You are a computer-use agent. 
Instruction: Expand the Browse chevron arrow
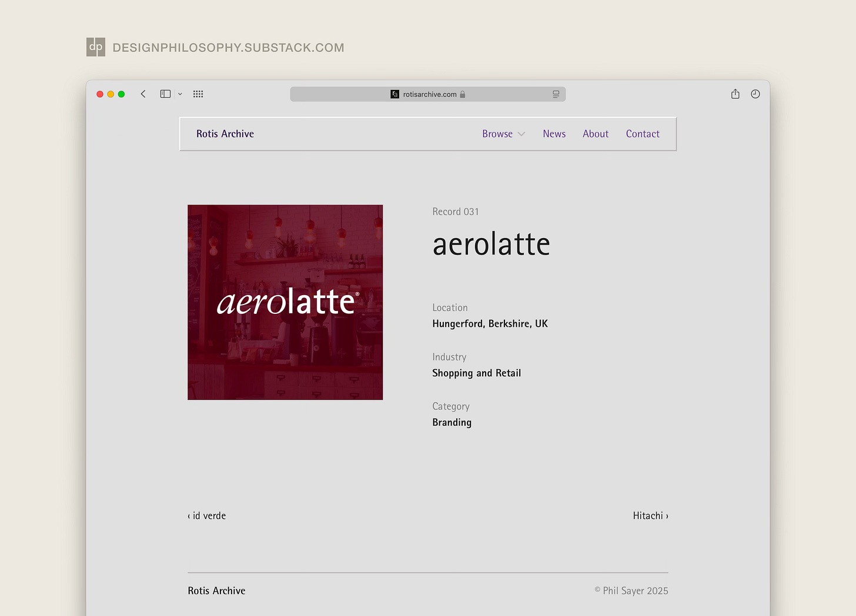pyautogui.click(x=521, y=135)
